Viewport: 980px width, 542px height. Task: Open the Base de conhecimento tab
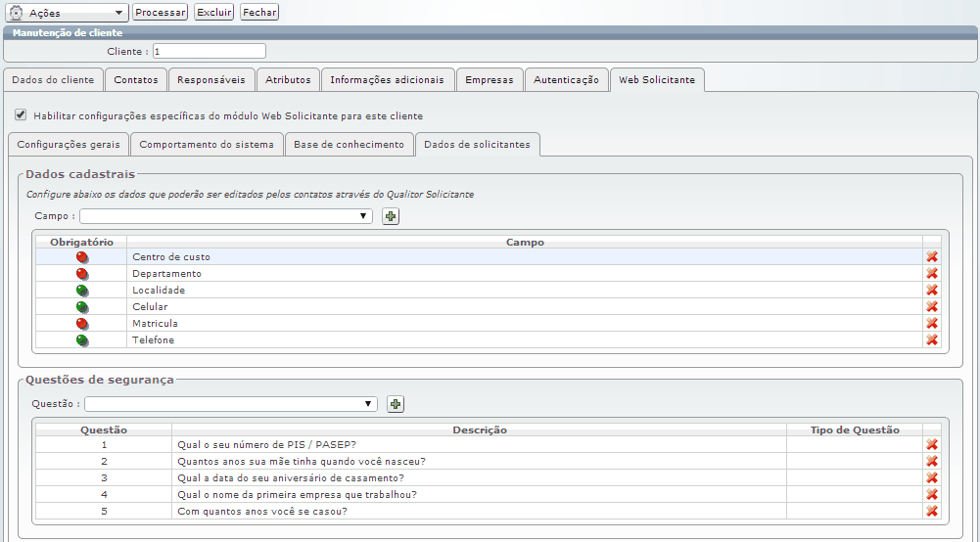[349, 145]
